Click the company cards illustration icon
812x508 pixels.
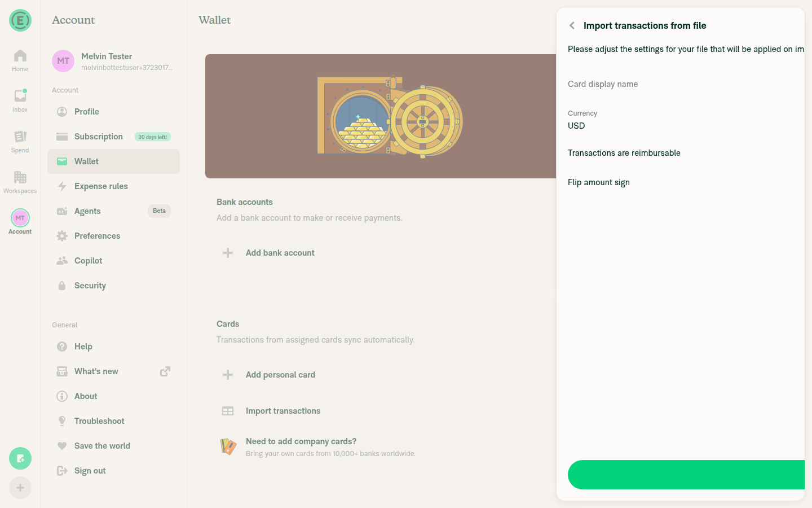tap(228, 447)
